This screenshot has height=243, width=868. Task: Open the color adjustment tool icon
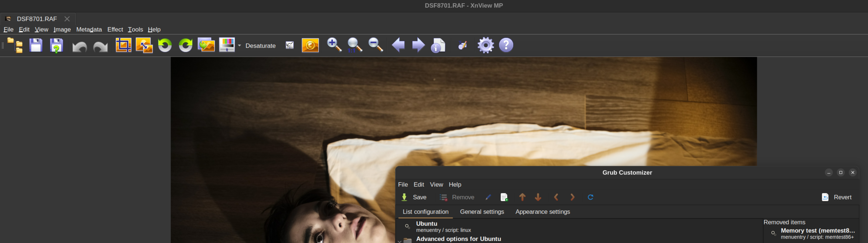pos(227,45)
